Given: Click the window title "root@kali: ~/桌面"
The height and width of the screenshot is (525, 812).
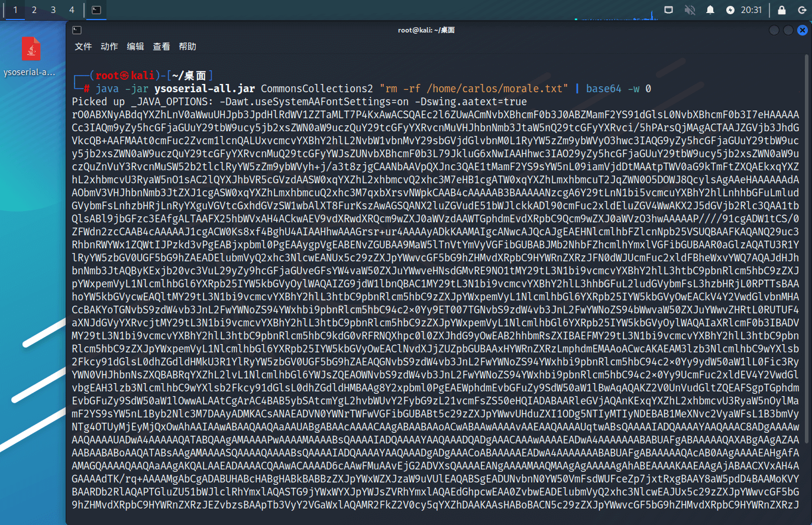Looking at the screenshot, I should pos(426,30).
